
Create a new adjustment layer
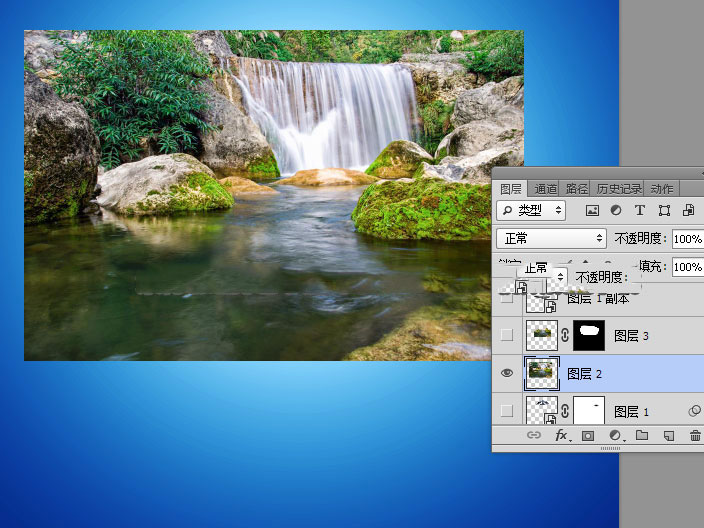click(616, 435)
